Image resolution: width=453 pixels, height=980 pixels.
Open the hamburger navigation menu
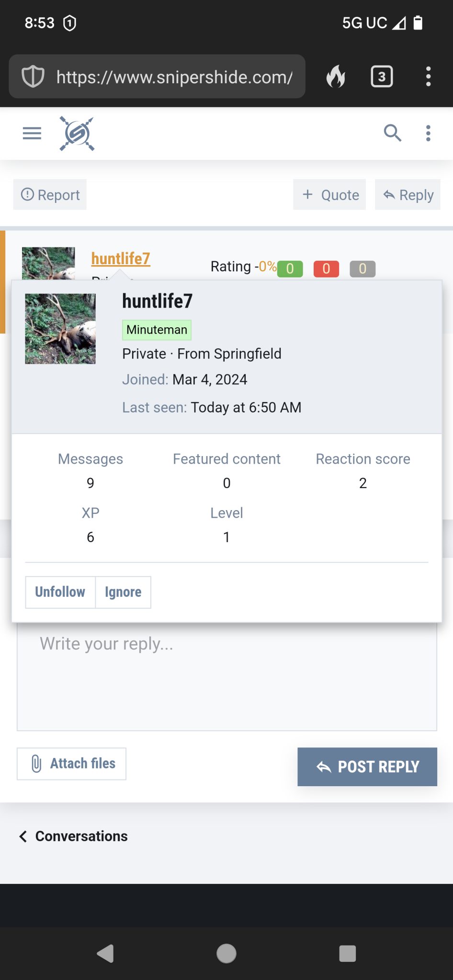(32, 133)
